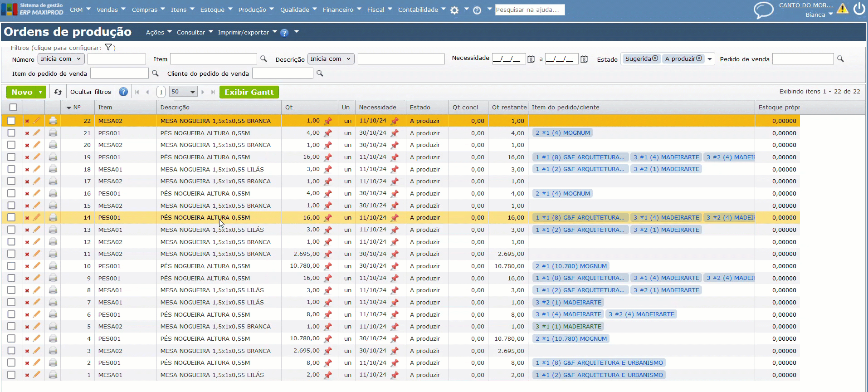Click the printer icon for order 20
Image resolution: width=868 pixels, height=392 pixels.
click(x=53, y=145)
